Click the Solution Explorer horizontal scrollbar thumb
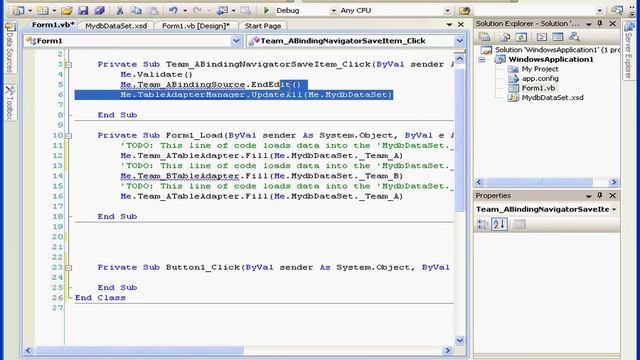The image size is (640, 360). (x=540, y=182)
